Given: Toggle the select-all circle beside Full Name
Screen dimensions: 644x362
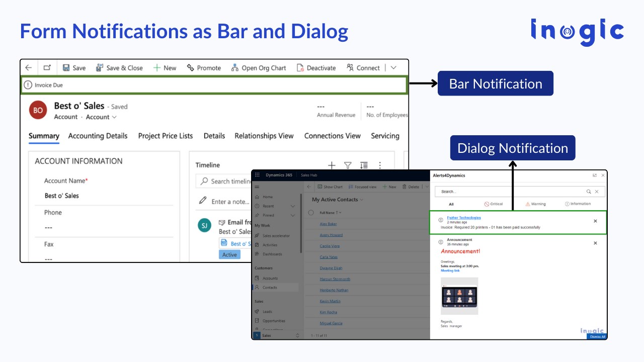Looking at the screenshot, I should tap(310, 213).
